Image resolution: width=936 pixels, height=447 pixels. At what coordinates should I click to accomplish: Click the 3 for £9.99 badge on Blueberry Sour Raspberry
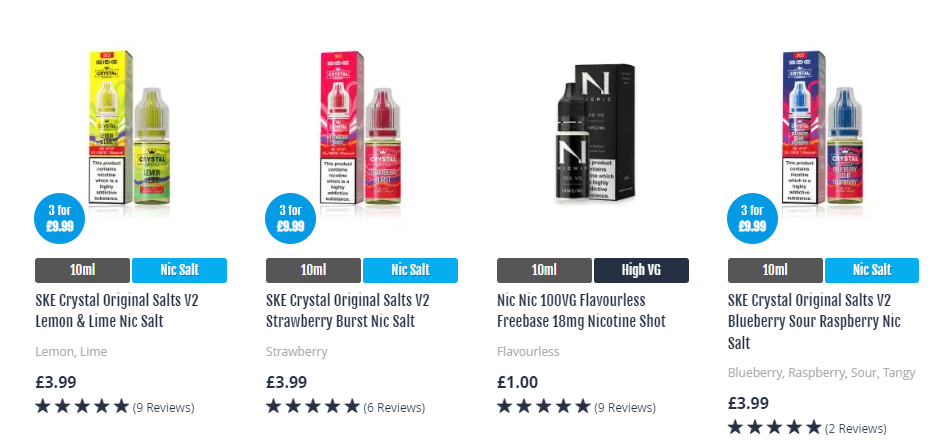pos(752,218)
